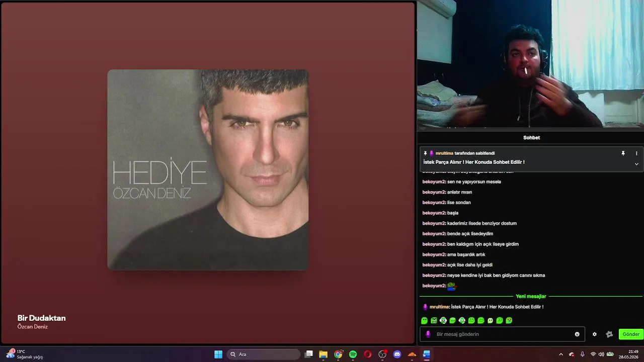
Task: Click the taskbar search box labeled Ara
Action: pyautogui.click(x=264, y=354)
